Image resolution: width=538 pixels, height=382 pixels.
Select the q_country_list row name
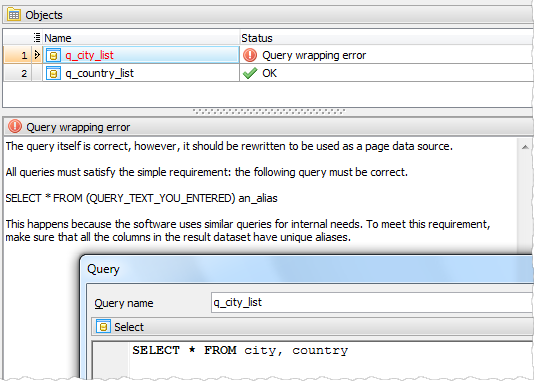[100, 73]
